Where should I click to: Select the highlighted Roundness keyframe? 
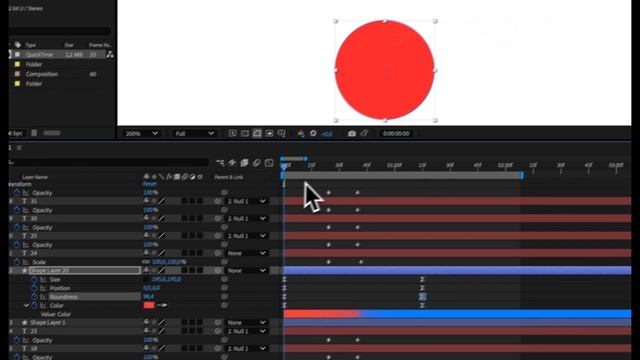(422, 297)
